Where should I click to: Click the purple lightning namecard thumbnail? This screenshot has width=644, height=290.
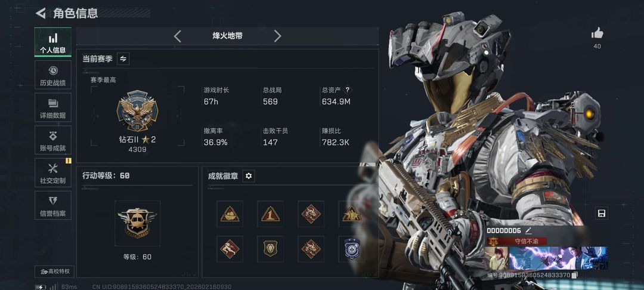point(558,258)
